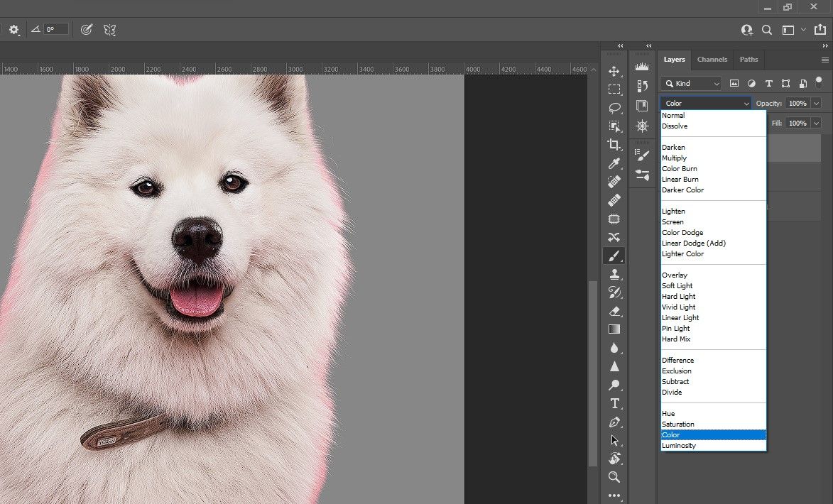Click the Horizontal Type tool
This screenshot has height=504, width=833.
[614, 403]
